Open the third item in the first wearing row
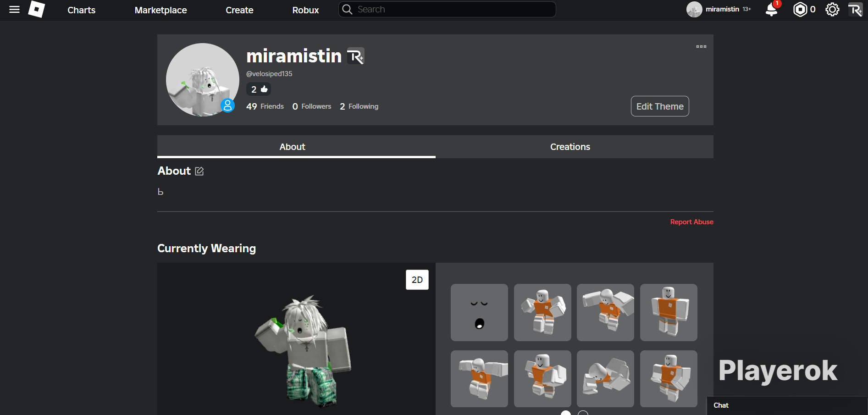The image size is (868, 415). [605, 312]
